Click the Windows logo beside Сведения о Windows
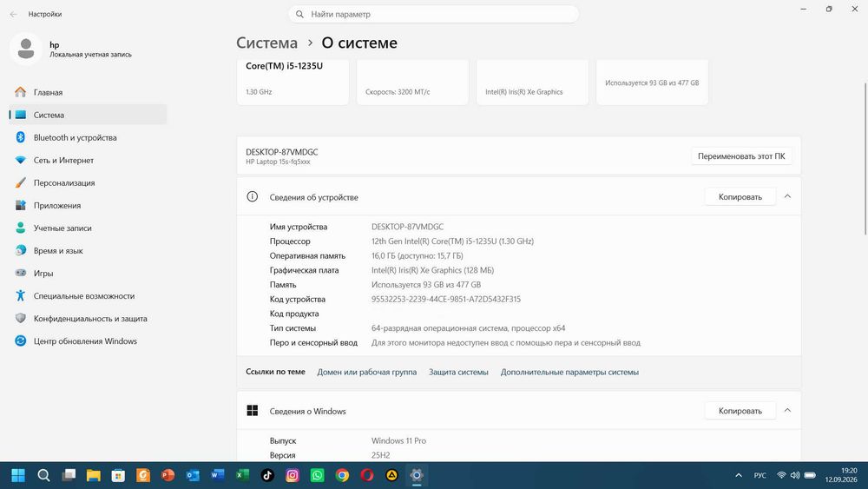Viewport: 868px width, 489px height. pyautogui.click(x=253, y=410)
